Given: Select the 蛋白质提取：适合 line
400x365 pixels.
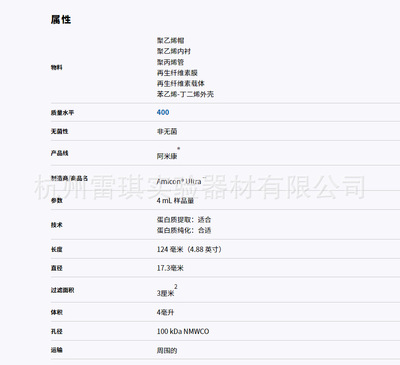Looking at the screenshot, I should coord(184,220).
